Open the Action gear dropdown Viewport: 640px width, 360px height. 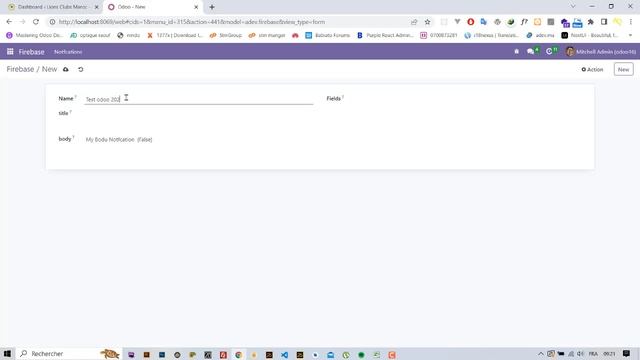pyautogui.click(x=592, y=69)
